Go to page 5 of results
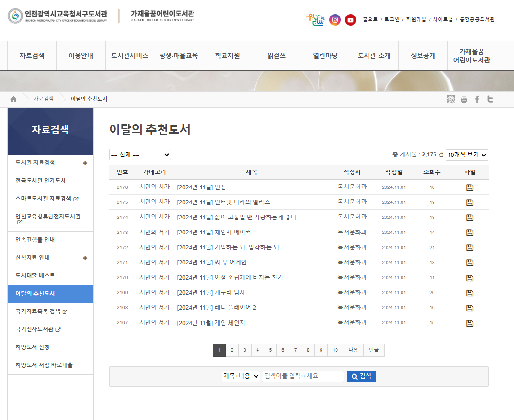514x420 pixels. [x=270, y=350]
